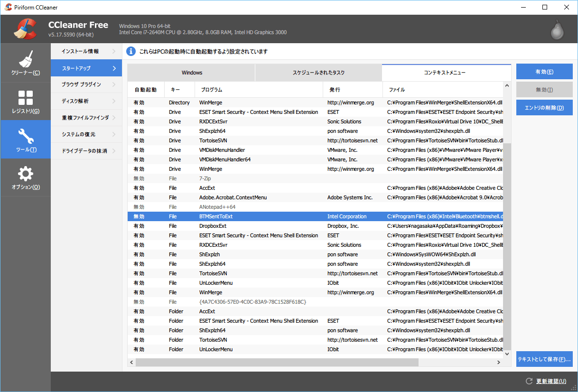
Task: Click the list's vertical scrollbar thumb
Action: 507,247
